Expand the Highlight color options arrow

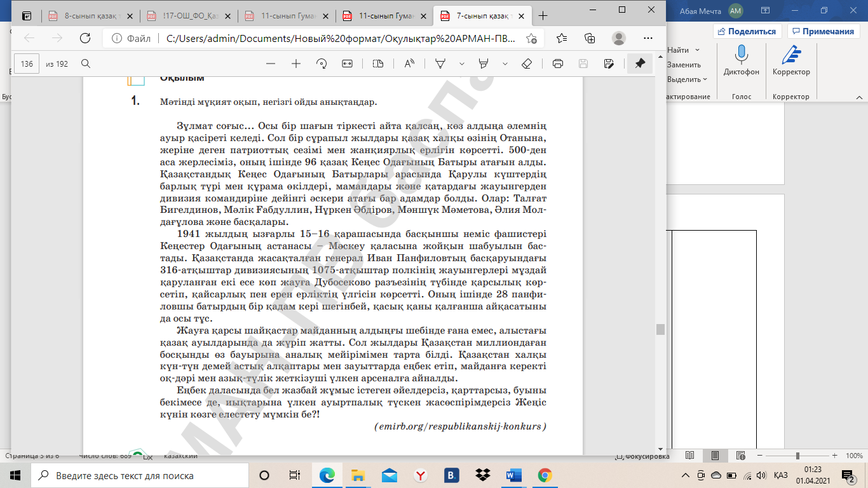click(x=505, y=64)
